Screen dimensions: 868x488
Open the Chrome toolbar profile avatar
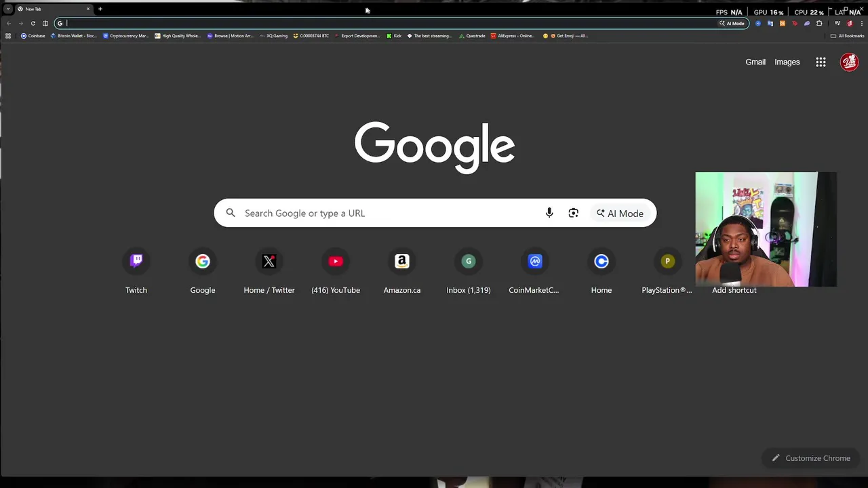(850, 23)
